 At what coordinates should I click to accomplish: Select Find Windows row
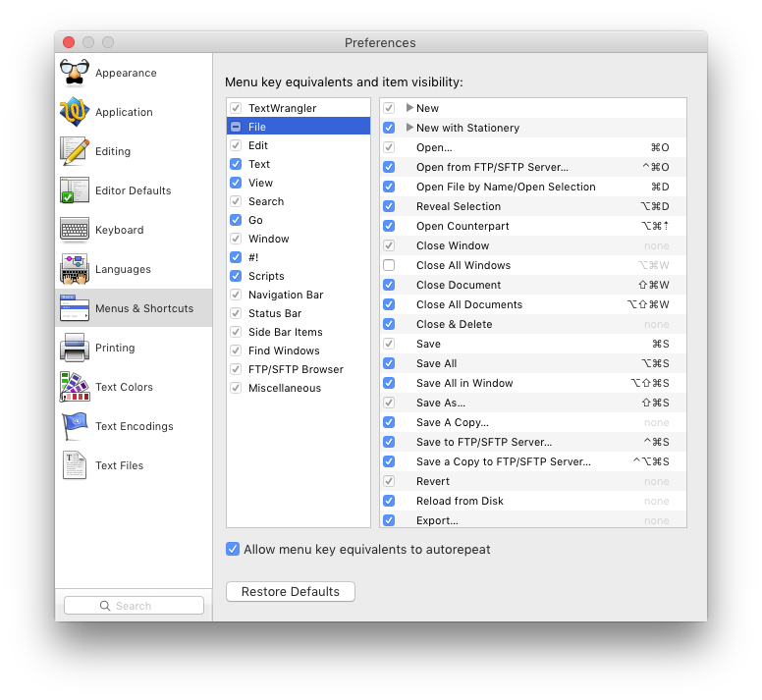299,350
